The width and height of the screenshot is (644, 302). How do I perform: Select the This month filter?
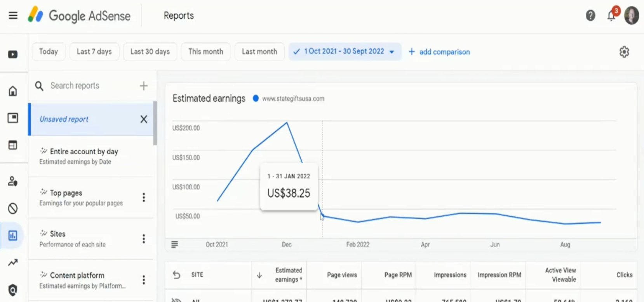click(206, 52)
